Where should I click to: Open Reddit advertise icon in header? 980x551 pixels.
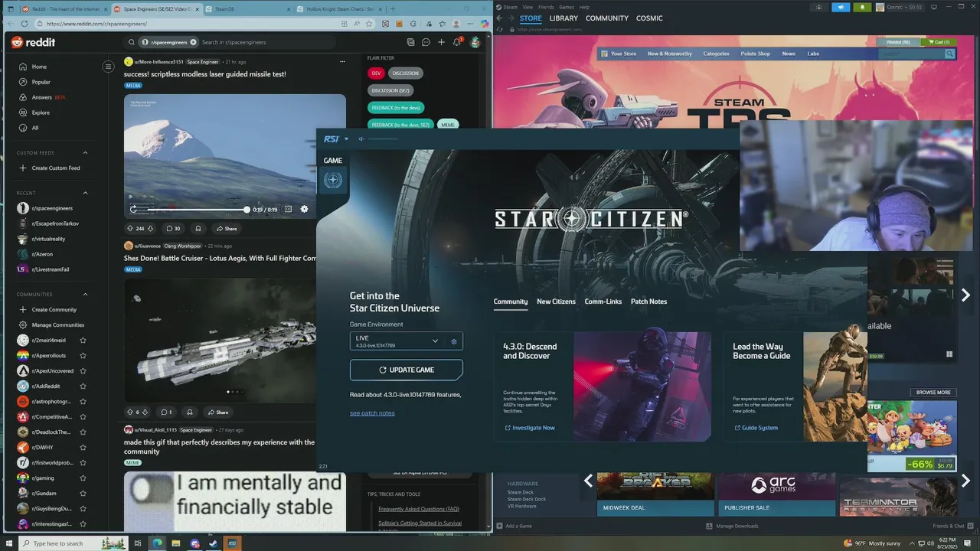tap(410, 42)
